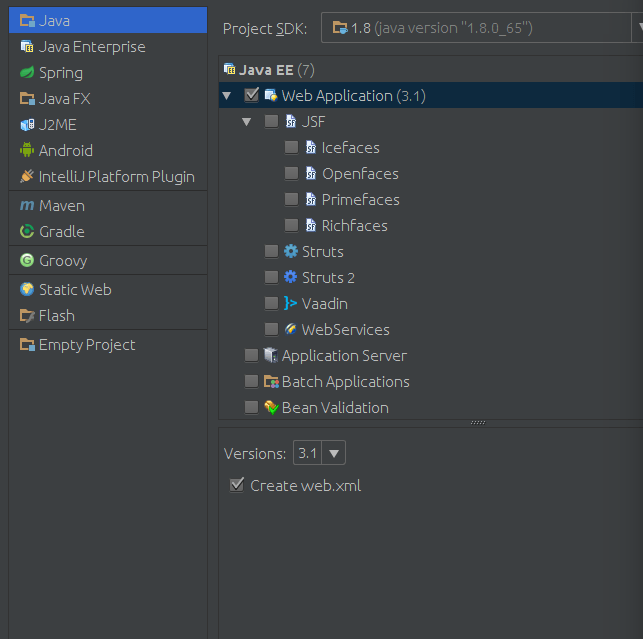Viewport: 643px width, 639px height.
Task: Enable the Primefaces checkbox
Action: 291,200
